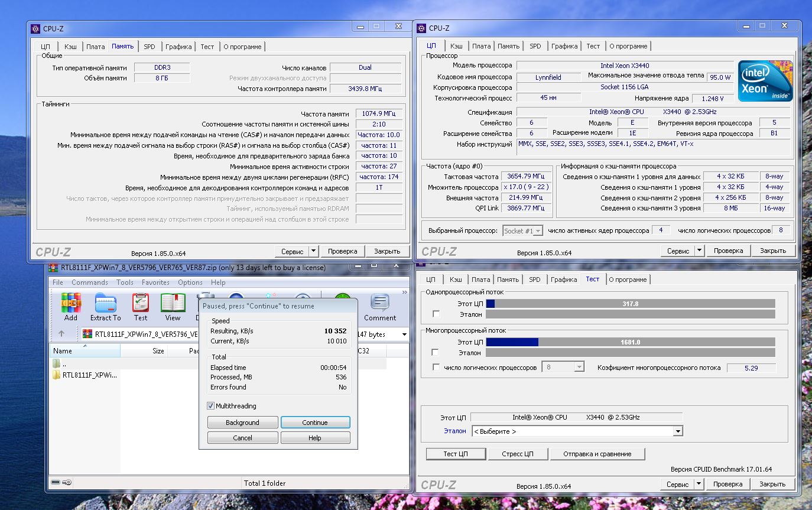
Task: Click Отправка и сравнение button
Action: [597, 454]
